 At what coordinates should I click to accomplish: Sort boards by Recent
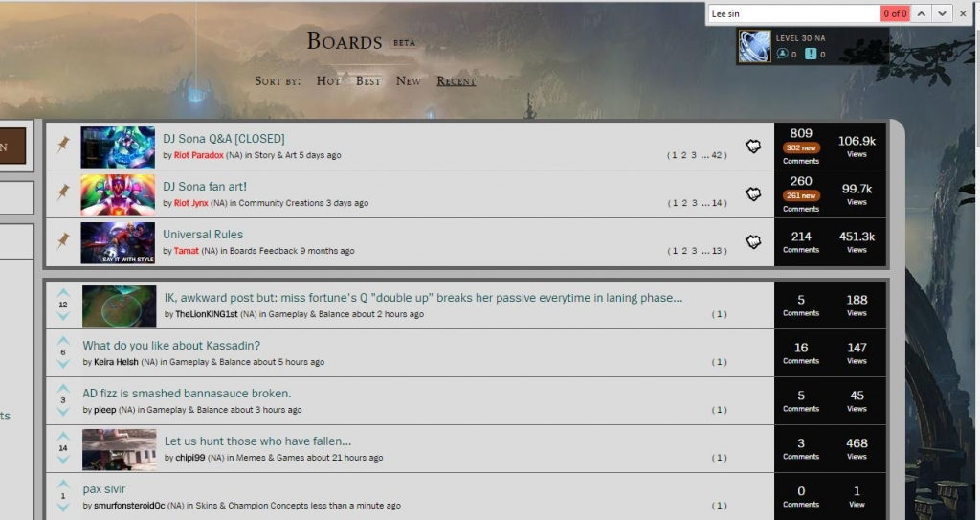coord(457,80)
